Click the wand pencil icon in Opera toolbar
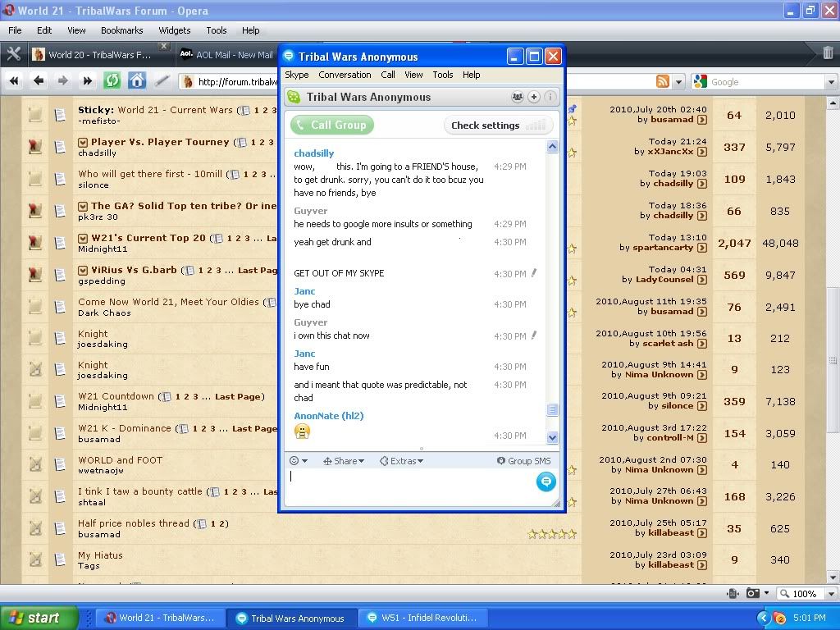Viewport: 840px width, 630px height. click(x=162, y=81)
